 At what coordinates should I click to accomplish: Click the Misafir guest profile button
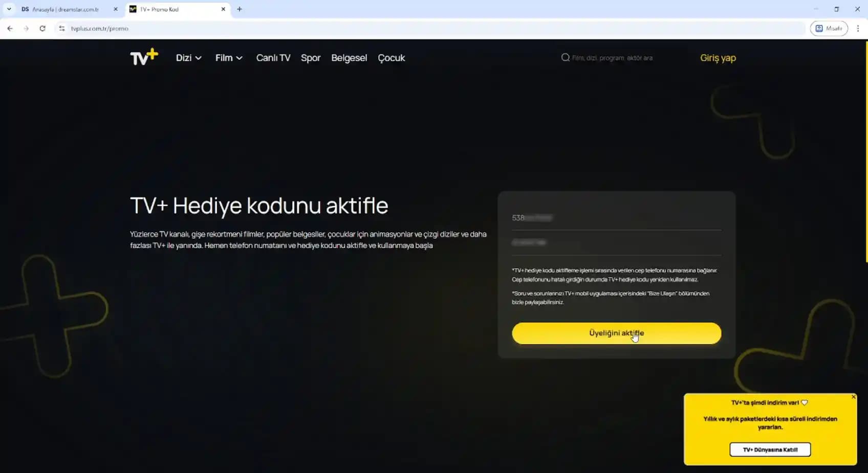pos(829,28)
